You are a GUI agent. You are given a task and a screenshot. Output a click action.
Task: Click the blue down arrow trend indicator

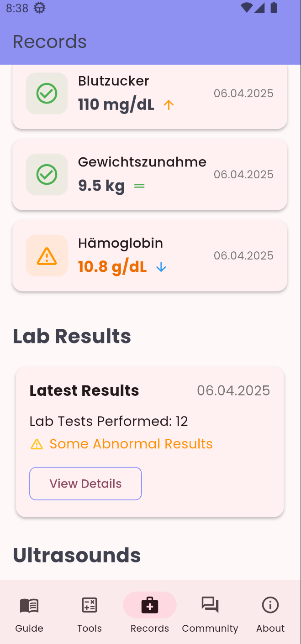click(x=161, y=268)
